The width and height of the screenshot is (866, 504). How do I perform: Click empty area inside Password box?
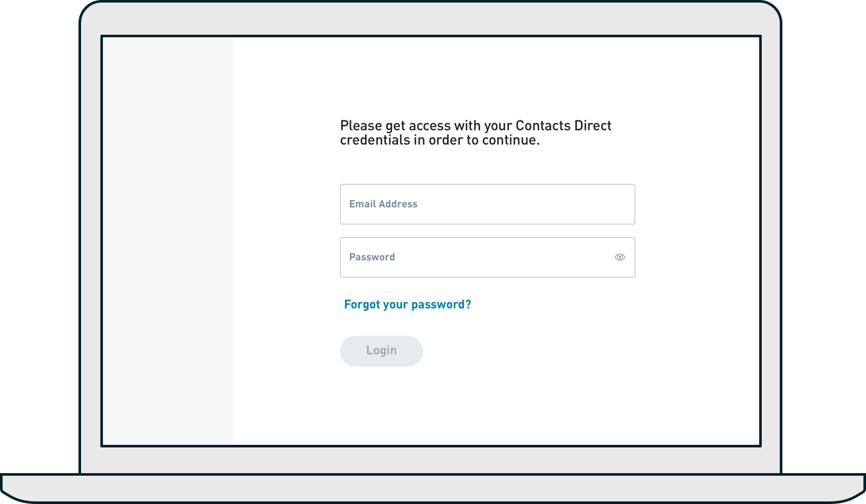click(x=502, y=257)
